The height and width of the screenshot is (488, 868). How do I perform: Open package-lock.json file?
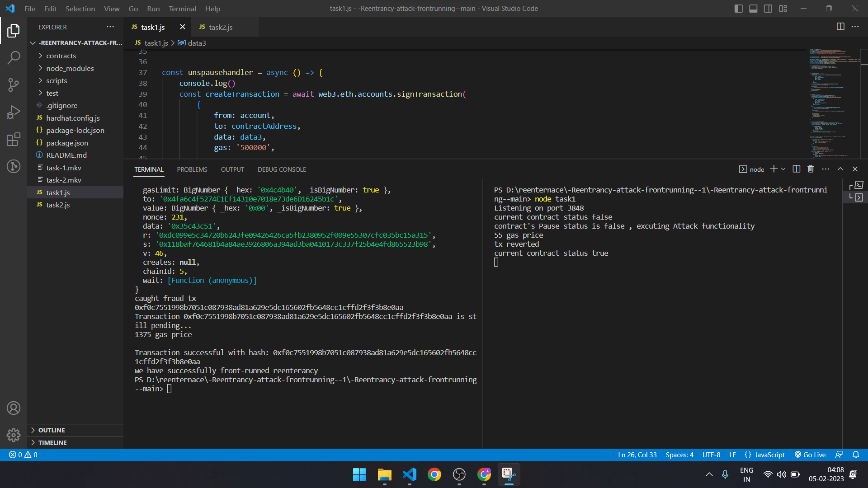tap(75, 130)
